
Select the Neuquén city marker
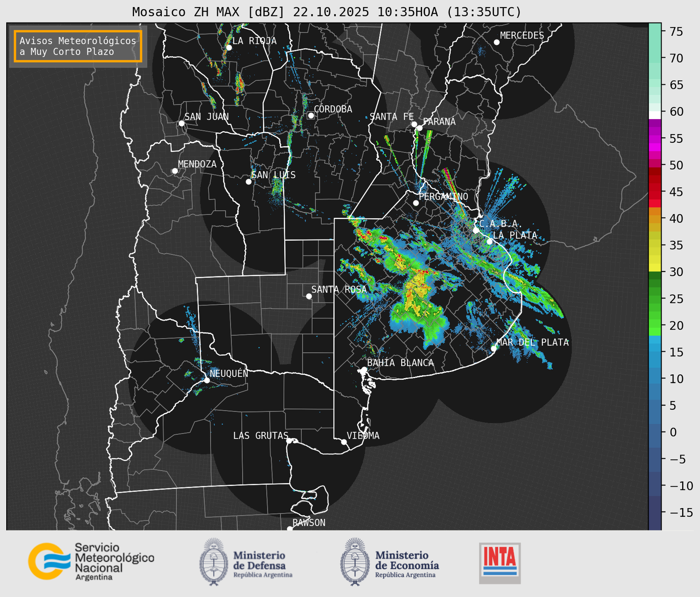[207, 380]
